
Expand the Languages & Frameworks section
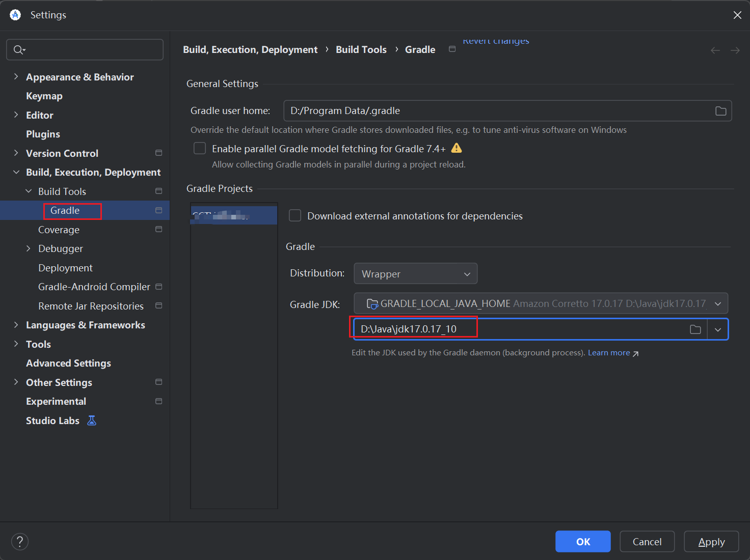[16, 325]
